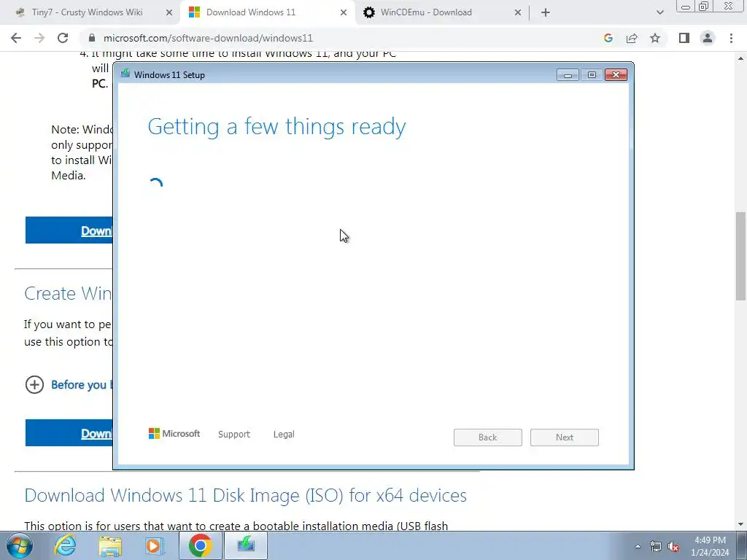Open a new tab with the plus button
Image resolution: width=747 pixels, height=560 pixels.
click(546, 12)
